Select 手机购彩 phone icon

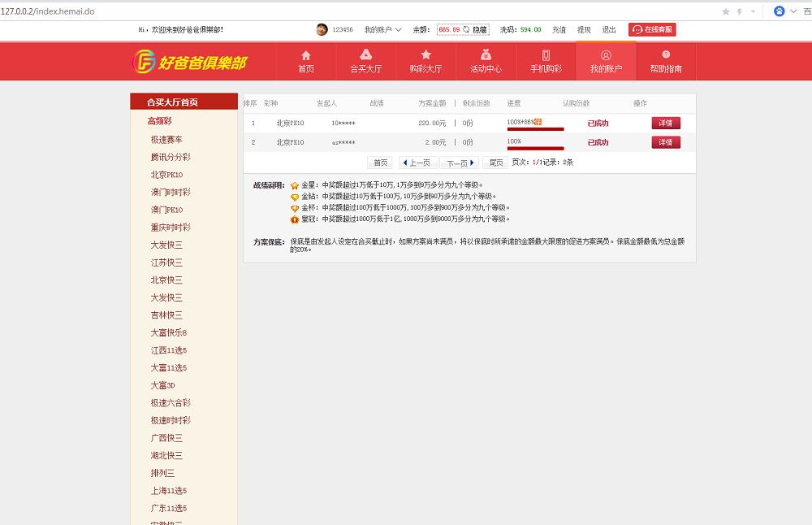coord(546,55)
